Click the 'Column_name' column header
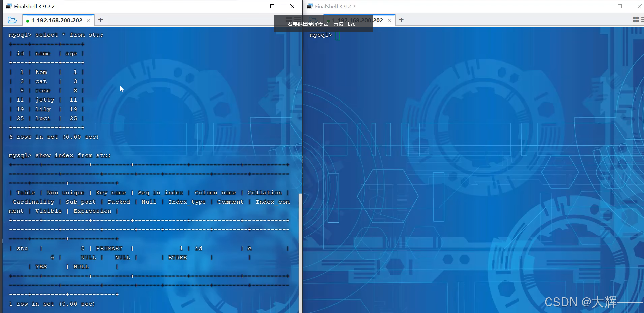644x313 pixels. 215,193
